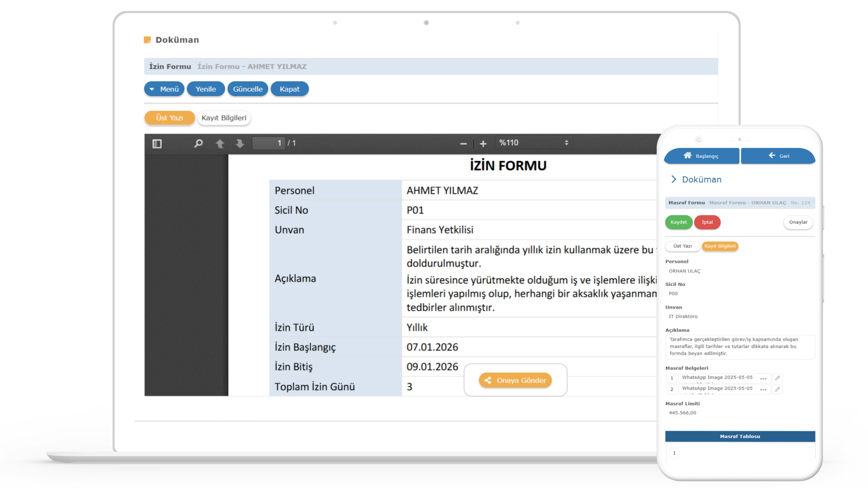
Task: Zoom in with the plus icon
Action: (483, 144)
